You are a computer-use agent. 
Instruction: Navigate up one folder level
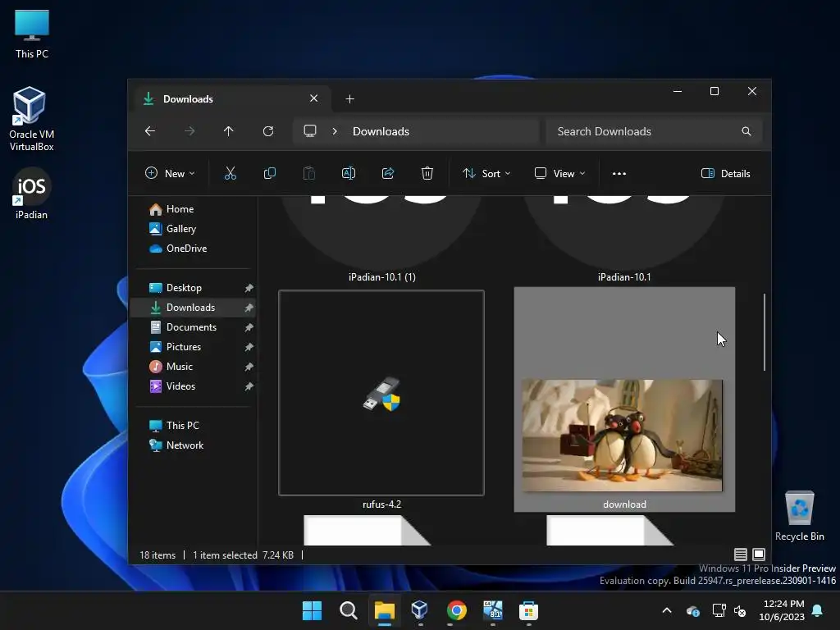tap(229, 130)
